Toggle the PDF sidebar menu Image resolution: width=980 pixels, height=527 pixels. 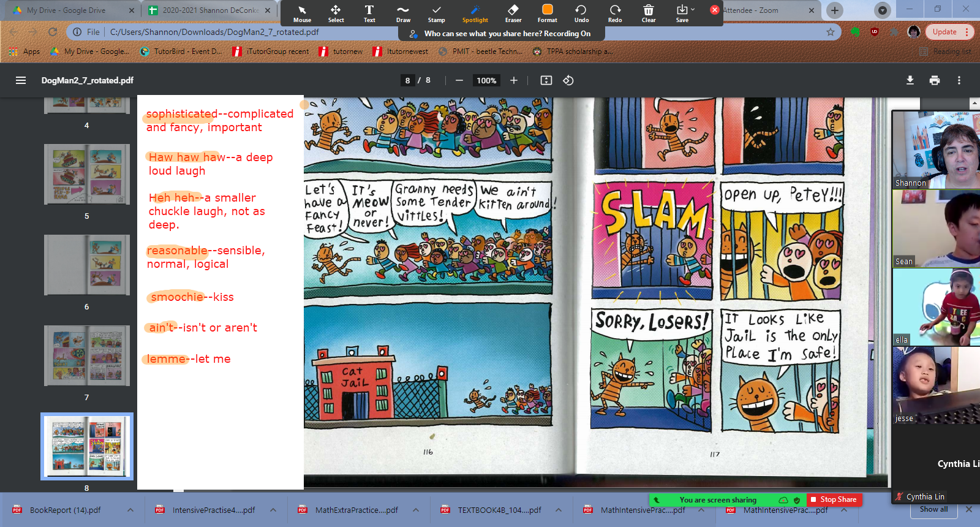21,80
